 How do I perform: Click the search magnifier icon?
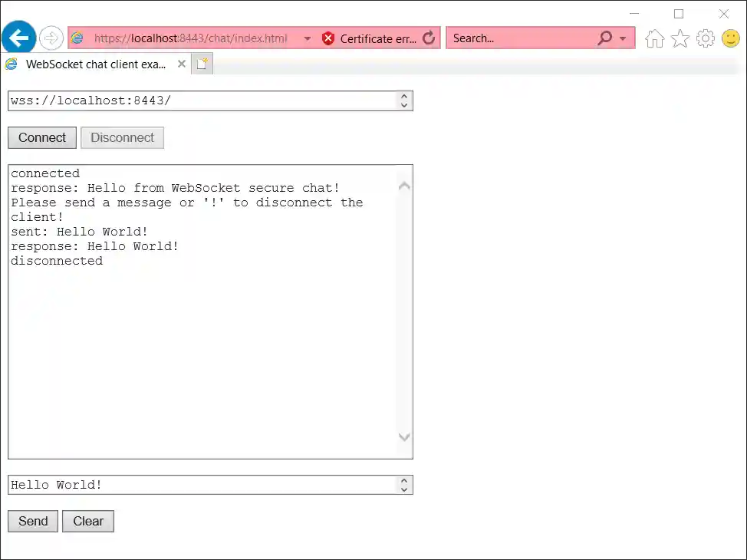tap(605, 38)
